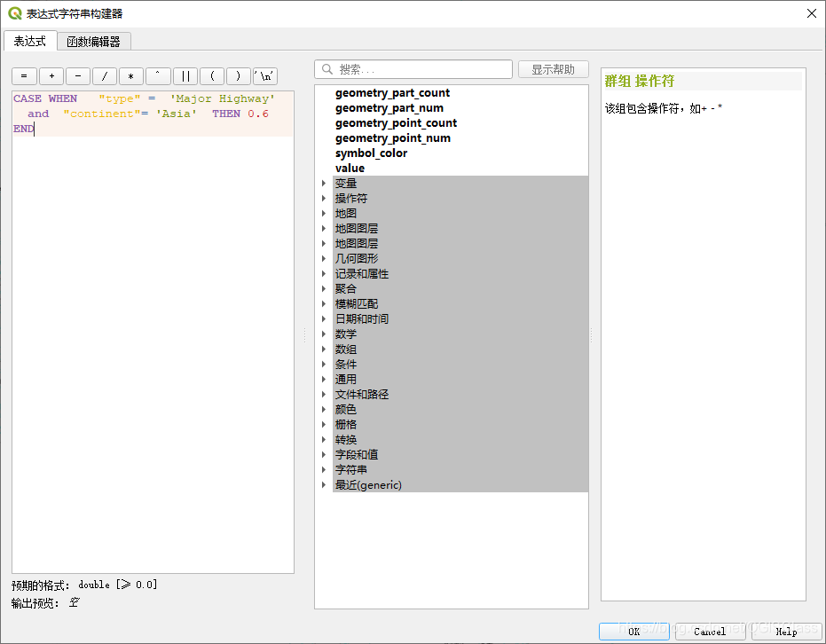This screenshot has width=826, height=644.
Task: Select geometry_part_count in function list
Action: (x=392, y=92)
